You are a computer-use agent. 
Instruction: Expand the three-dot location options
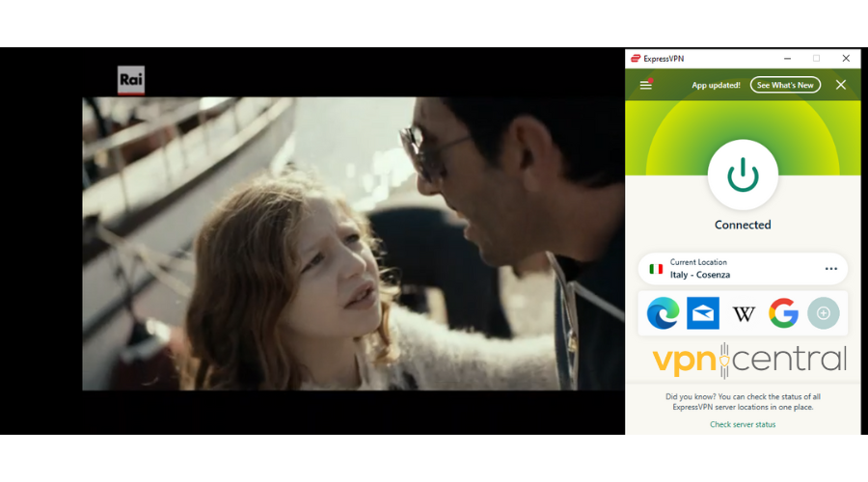pyautogui.click(x=830, y=269)
